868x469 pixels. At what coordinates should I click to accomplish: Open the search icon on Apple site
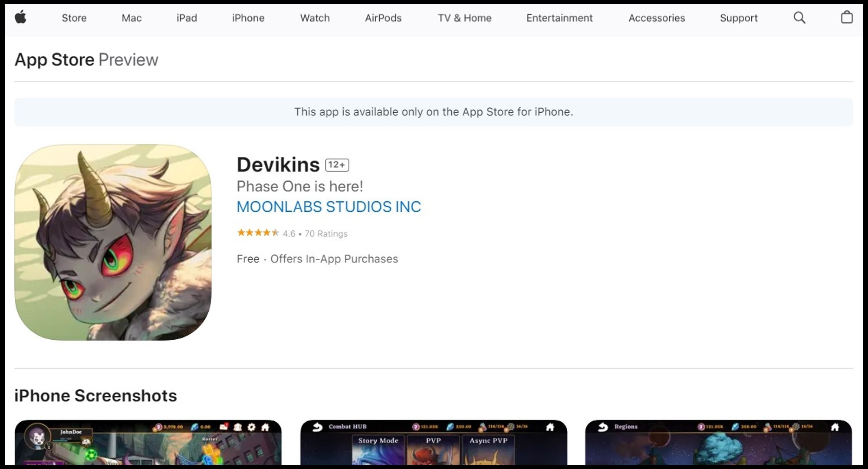click(x=799, y=18)
